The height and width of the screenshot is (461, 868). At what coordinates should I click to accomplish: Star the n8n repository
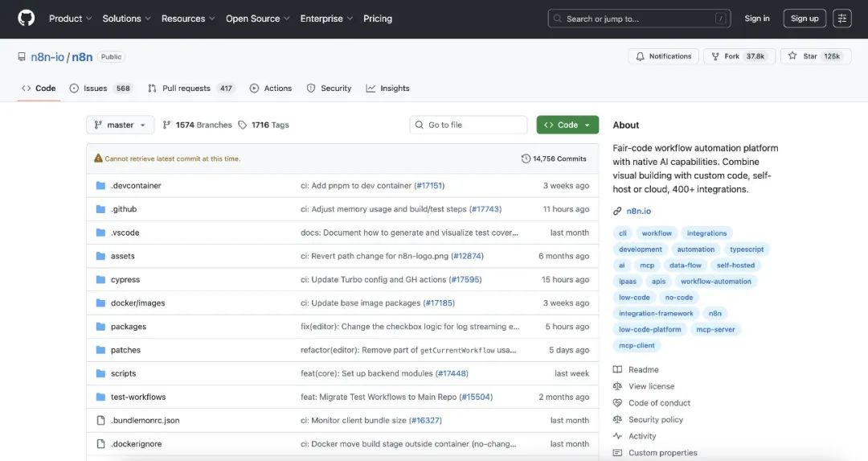point(813,56)
